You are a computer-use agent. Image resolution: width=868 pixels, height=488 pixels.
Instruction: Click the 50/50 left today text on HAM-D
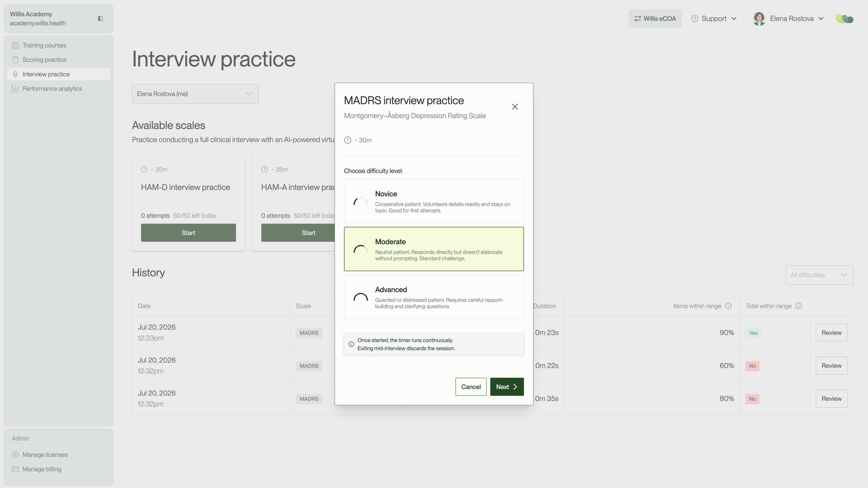[x=194, y=216]
